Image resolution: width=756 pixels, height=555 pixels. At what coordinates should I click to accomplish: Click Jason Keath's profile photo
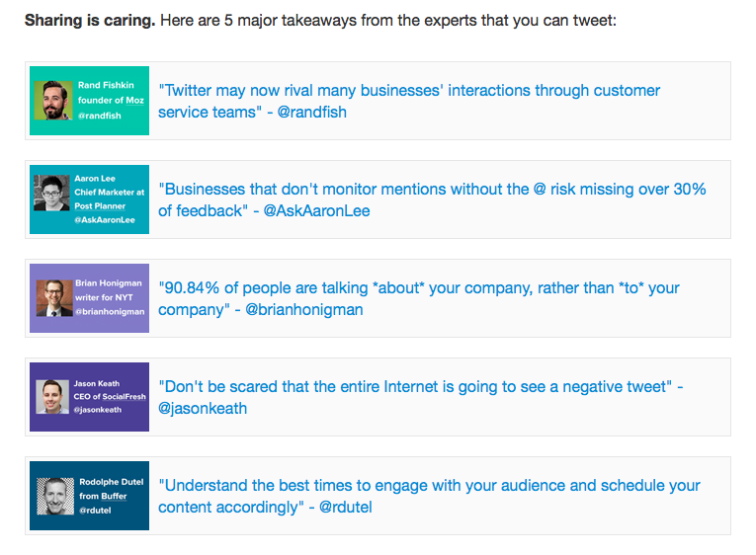(52, 396)
